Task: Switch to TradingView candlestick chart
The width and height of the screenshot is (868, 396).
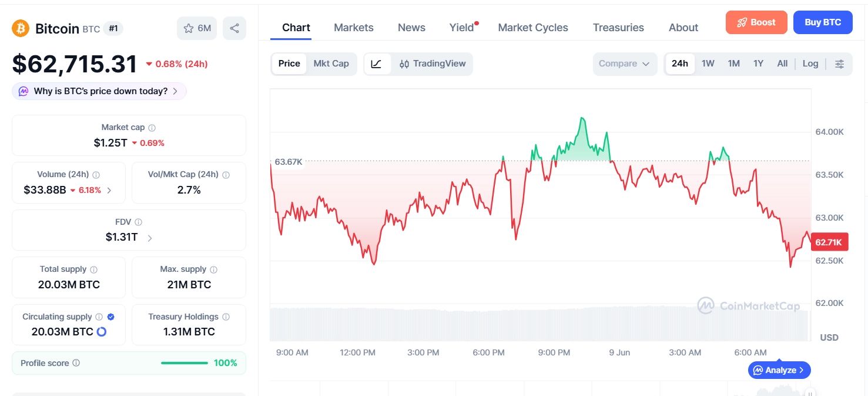Action: (432, 64)
